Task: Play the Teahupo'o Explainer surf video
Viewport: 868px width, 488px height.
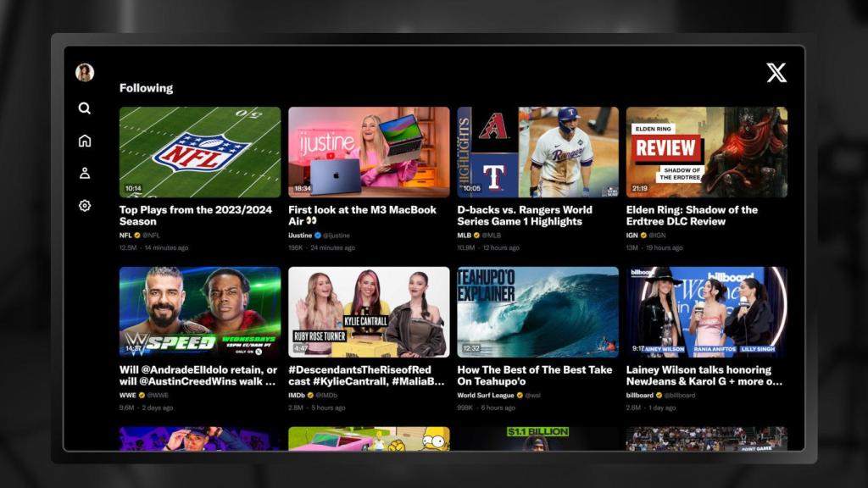Action: click(537, 312)
